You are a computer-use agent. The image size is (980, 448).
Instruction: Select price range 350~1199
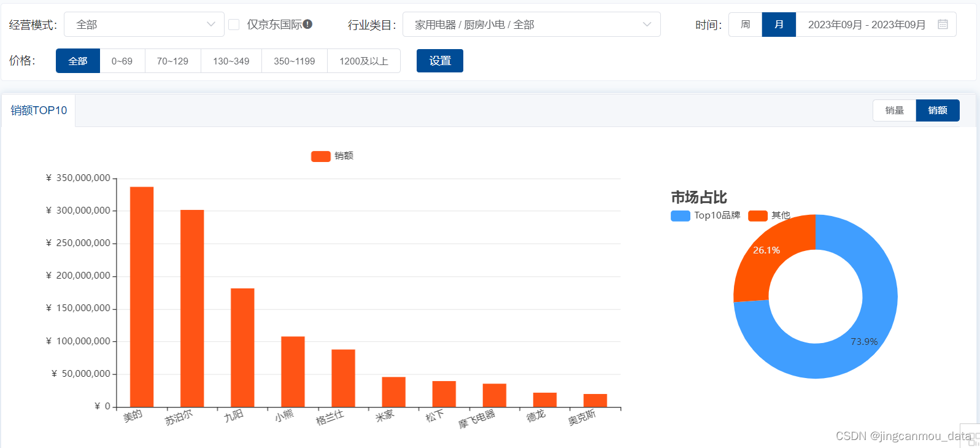coord(295,61)
